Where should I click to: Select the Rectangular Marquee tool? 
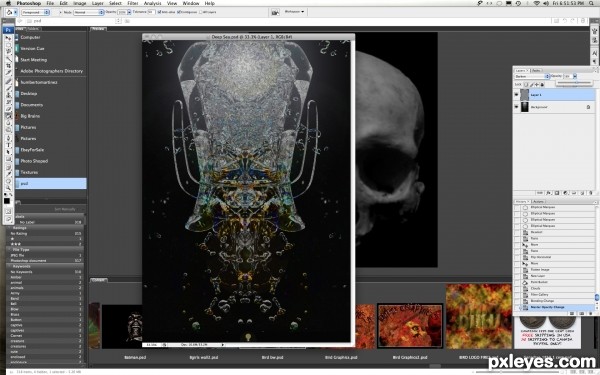[8, 45]
